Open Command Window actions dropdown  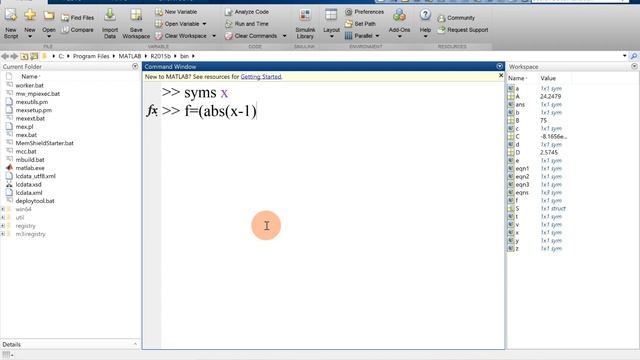tap(500, 66)
